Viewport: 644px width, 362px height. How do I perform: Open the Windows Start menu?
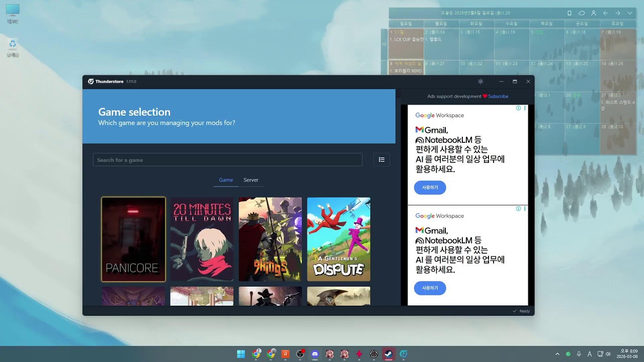pos(241,354)
